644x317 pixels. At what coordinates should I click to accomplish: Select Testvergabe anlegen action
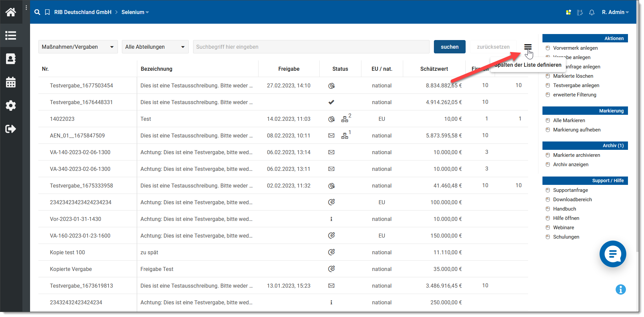[576, 85]
